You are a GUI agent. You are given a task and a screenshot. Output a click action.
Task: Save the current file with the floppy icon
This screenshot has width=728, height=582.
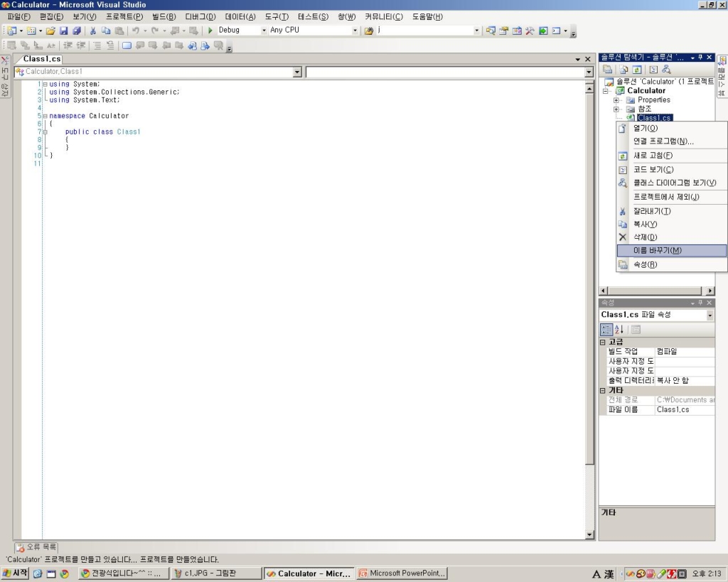[63, 31]
